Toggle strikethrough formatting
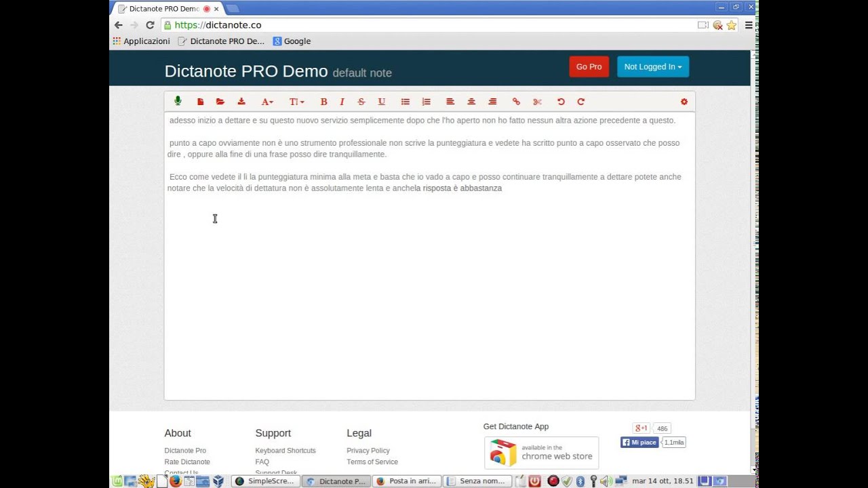The height and width of the screenshot is (488, 868). coord(361,102)
